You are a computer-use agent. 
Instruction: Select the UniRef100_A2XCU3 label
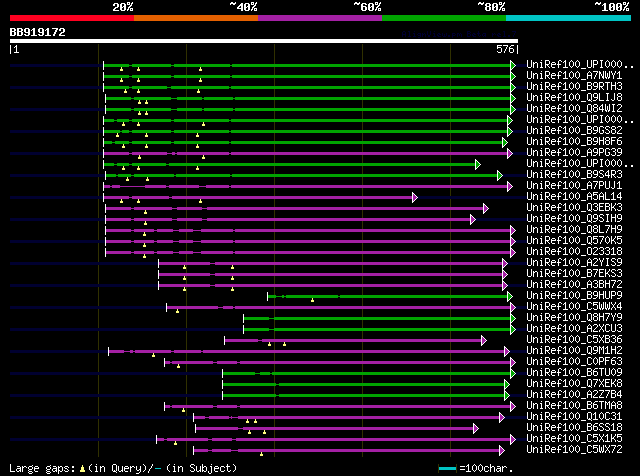574,329
